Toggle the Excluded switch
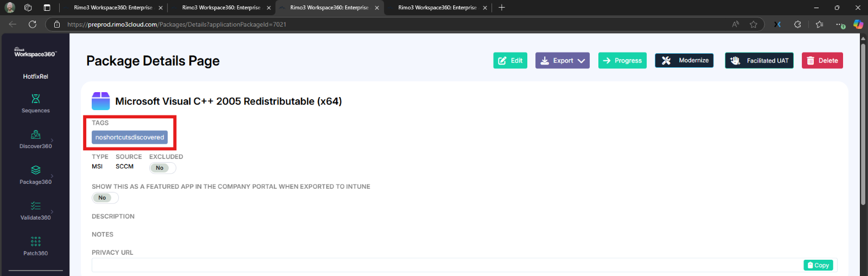The height and width of the screenshot is (276, 868). (162, 168)
